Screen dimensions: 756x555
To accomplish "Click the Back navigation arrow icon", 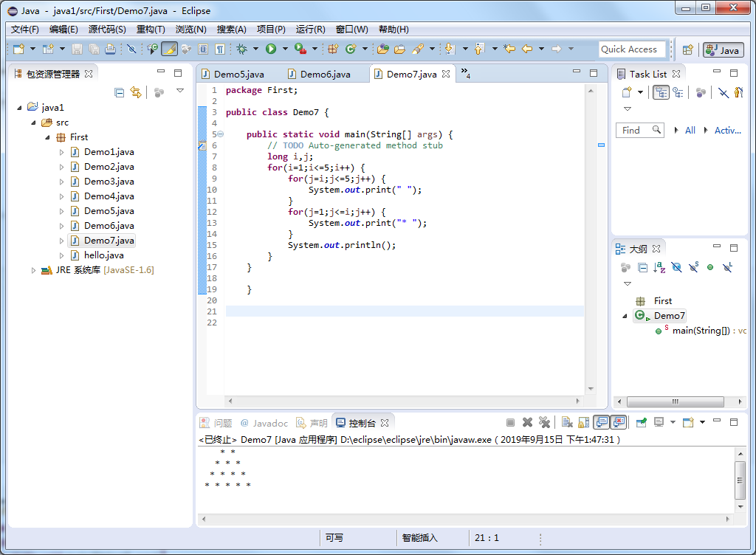I will coord(527,49).
